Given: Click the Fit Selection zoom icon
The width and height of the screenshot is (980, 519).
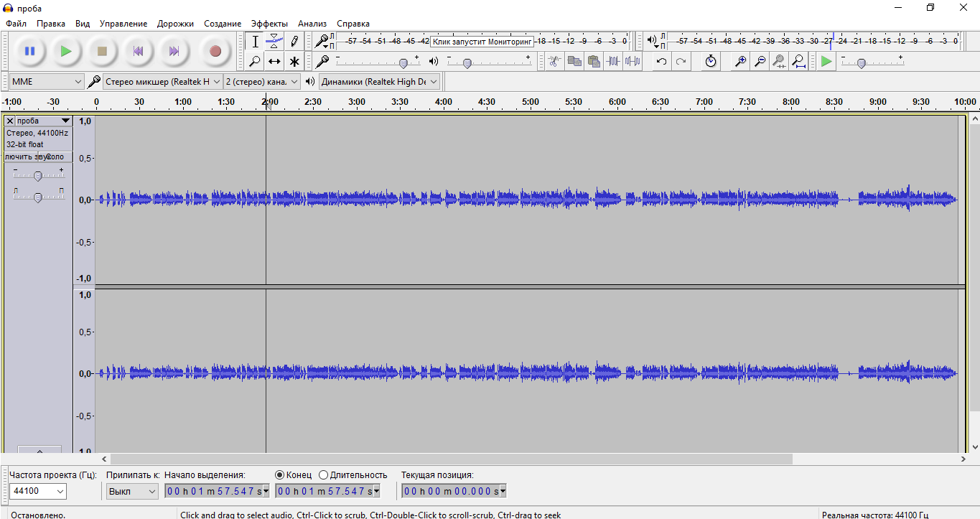Looking at the screenshot, I should coord(779,61).
